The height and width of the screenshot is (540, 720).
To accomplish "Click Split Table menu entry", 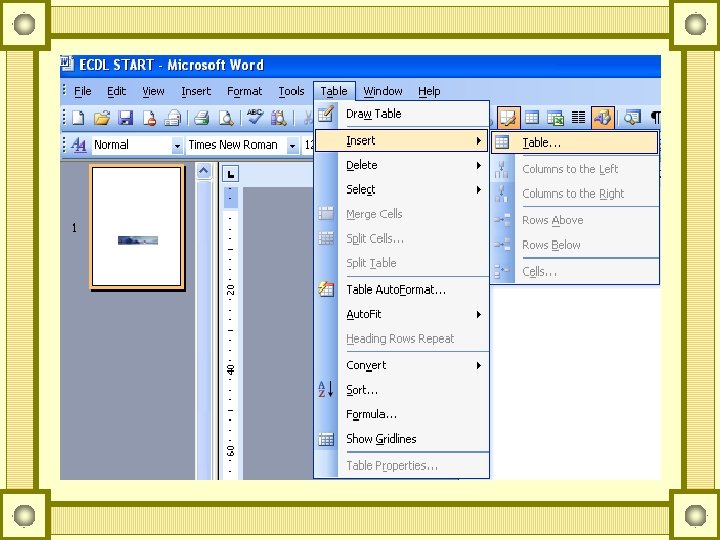I will coord(402,263).
